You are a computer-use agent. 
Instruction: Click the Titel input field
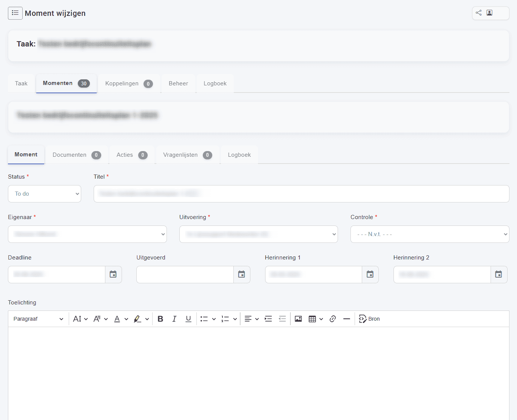tap(301, 194)
